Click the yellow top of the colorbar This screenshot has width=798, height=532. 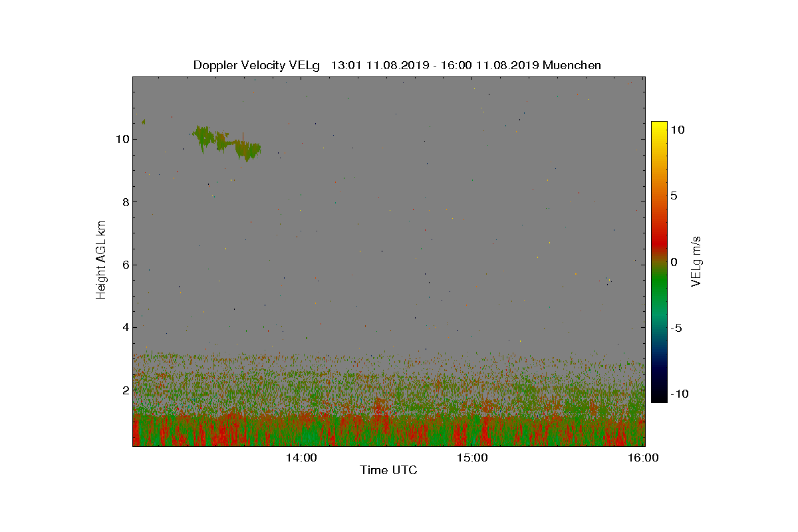[x=659, y=128]
